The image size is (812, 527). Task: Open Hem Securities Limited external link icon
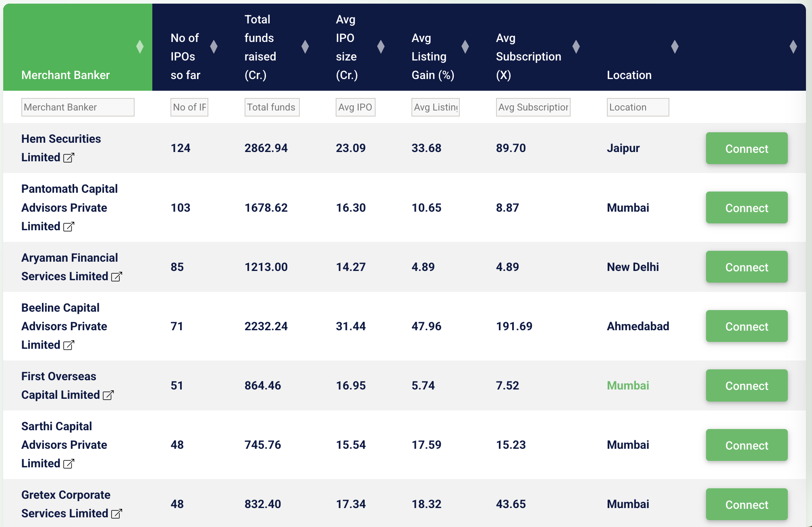coord(69,158)
